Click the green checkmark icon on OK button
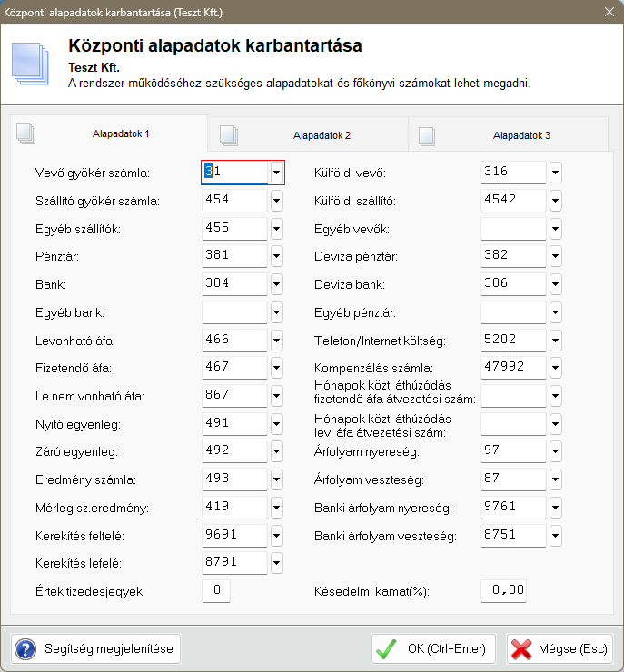 387,649
